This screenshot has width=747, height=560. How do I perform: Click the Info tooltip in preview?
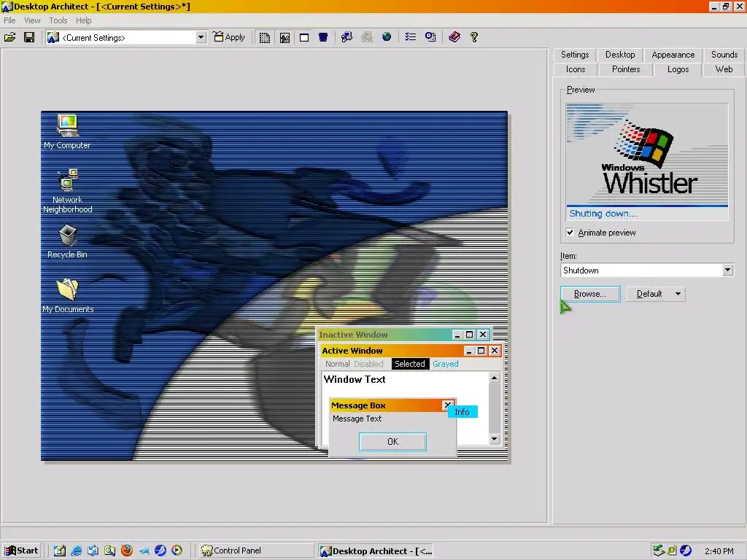pyautogui.click(x=462, y=412)
